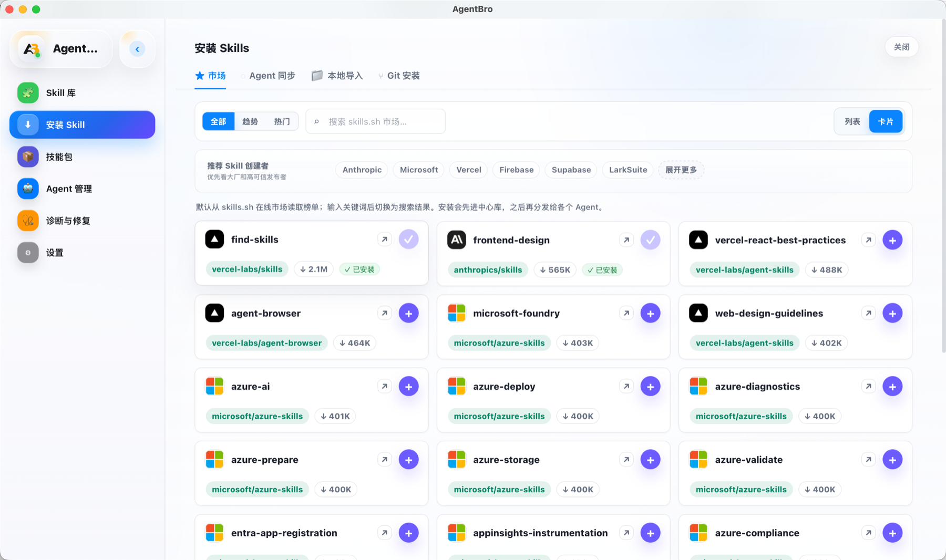The height and width of the screenshot is (560, 946).
Task: Open azure-compliance external link icon
Action: coord(869,533)
